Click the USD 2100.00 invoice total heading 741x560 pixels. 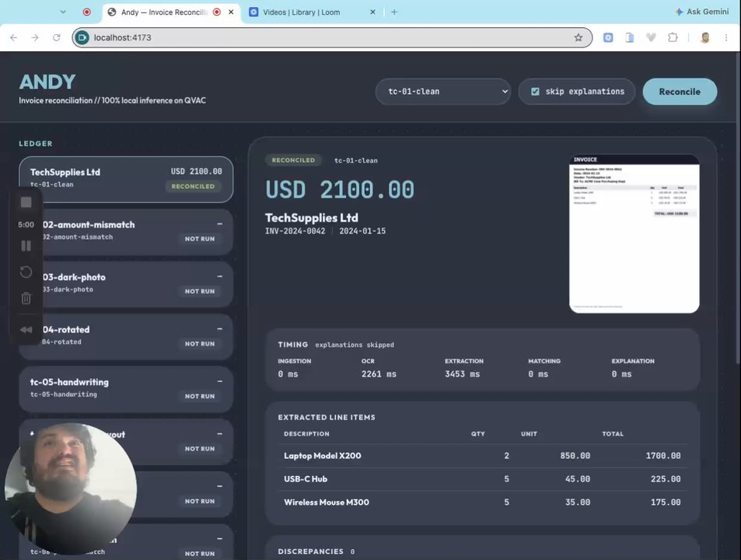pyautogui.click(x=340, y=190)
